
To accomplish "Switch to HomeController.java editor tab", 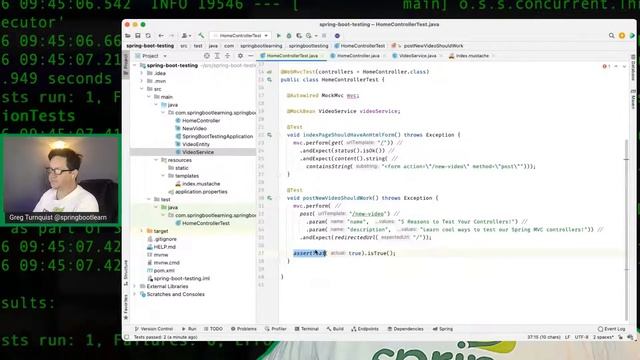I will (357, 56).
